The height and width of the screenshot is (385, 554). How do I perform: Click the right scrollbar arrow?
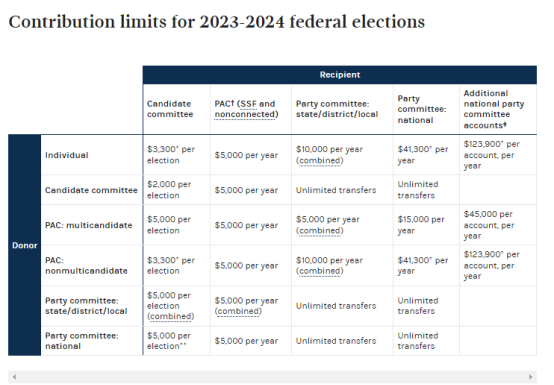click(x=530, y=377)
